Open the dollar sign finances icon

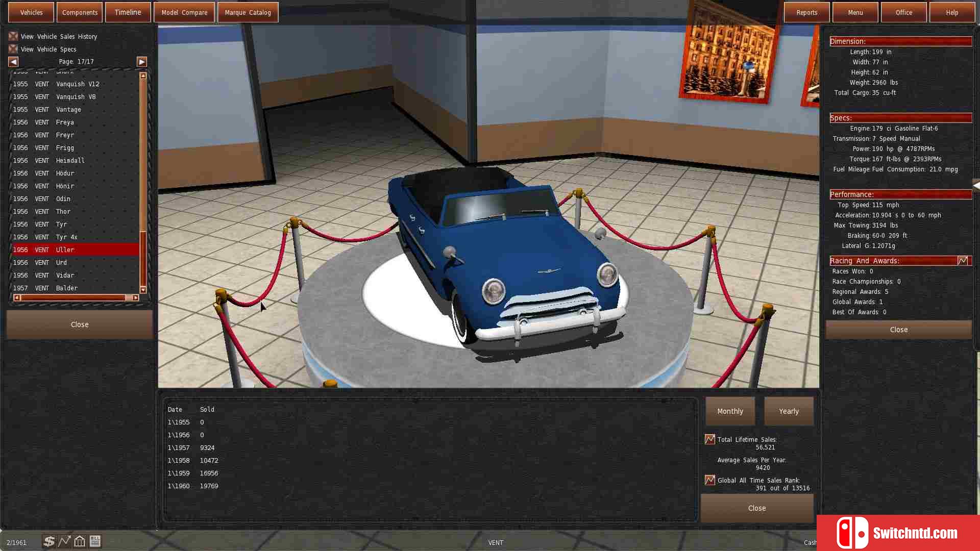48,541
